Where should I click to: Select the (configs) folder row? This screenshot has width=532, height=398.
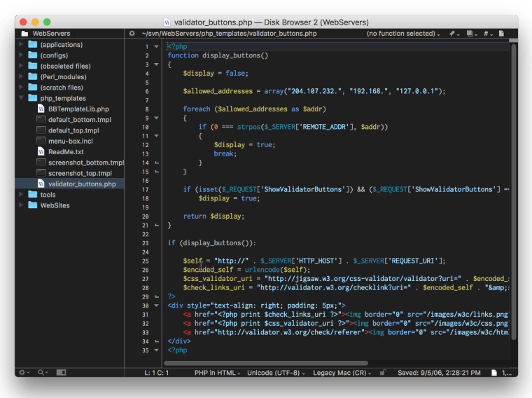(69, 55)
